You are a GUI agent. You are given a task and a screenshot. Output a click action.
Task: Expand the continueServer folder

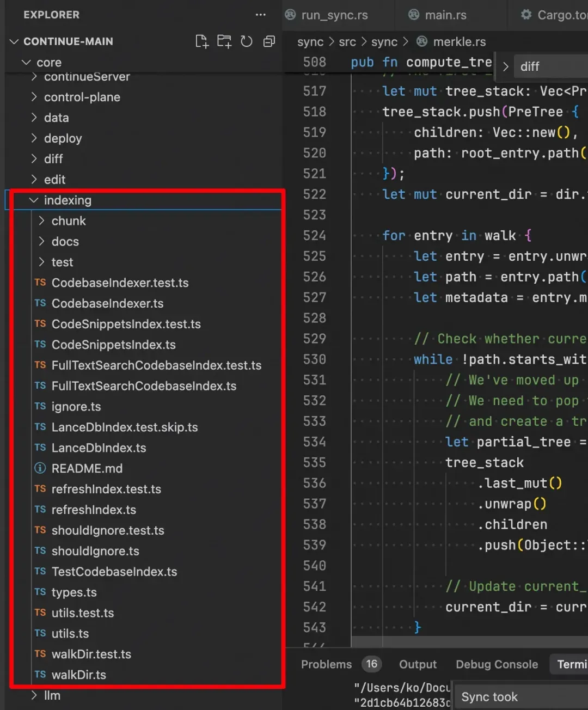[34, 77]
